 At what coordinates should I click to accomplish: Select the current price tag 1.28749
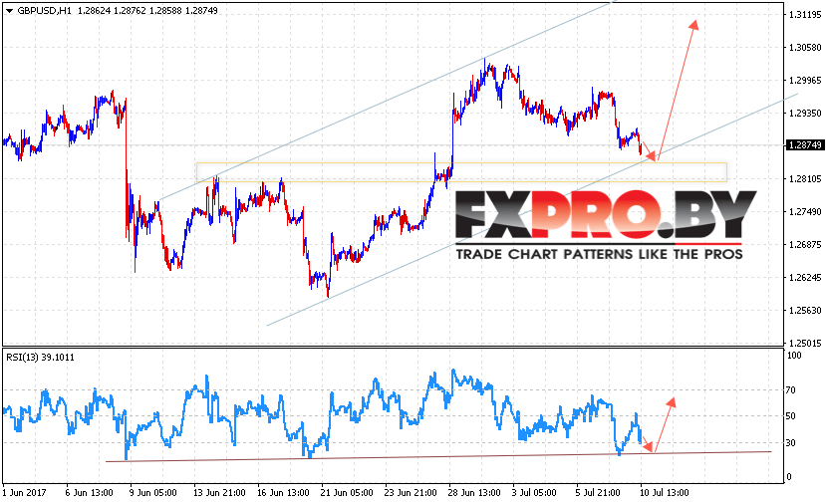[804, 144]
